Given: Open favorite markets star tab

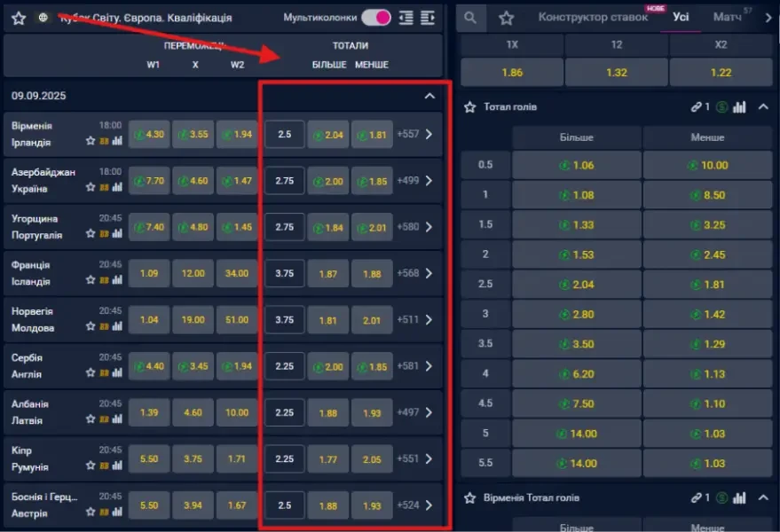Looking at the screenshot, I should pos(506,18).
